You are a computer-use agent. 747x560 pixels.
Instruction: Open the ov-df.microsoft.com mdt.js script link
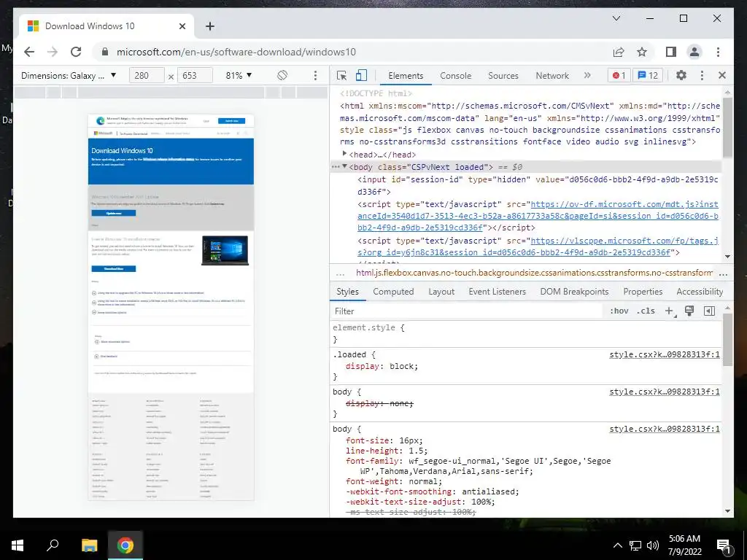[x=538, y=216]
